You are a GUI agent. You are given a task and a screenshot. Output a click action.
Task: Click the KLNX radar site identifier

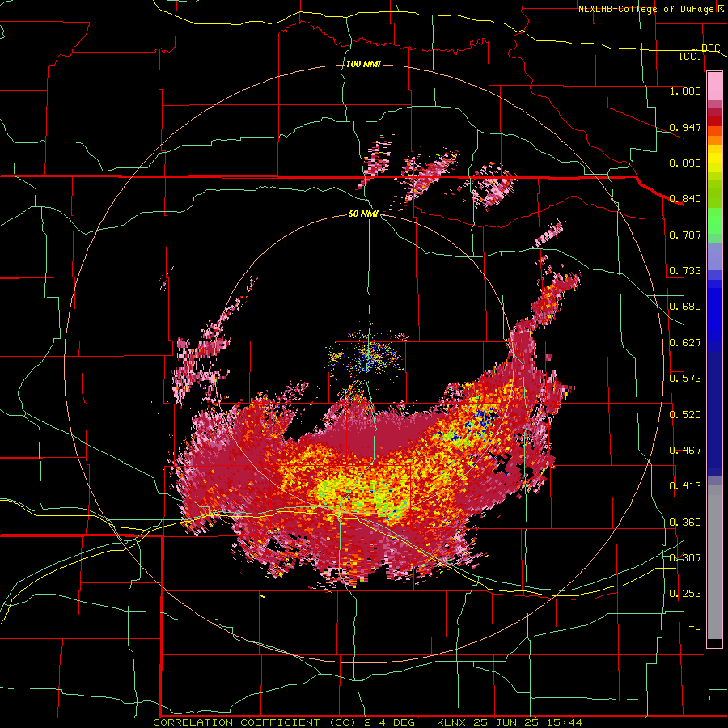pyautogui.click(x=453, y=722)
